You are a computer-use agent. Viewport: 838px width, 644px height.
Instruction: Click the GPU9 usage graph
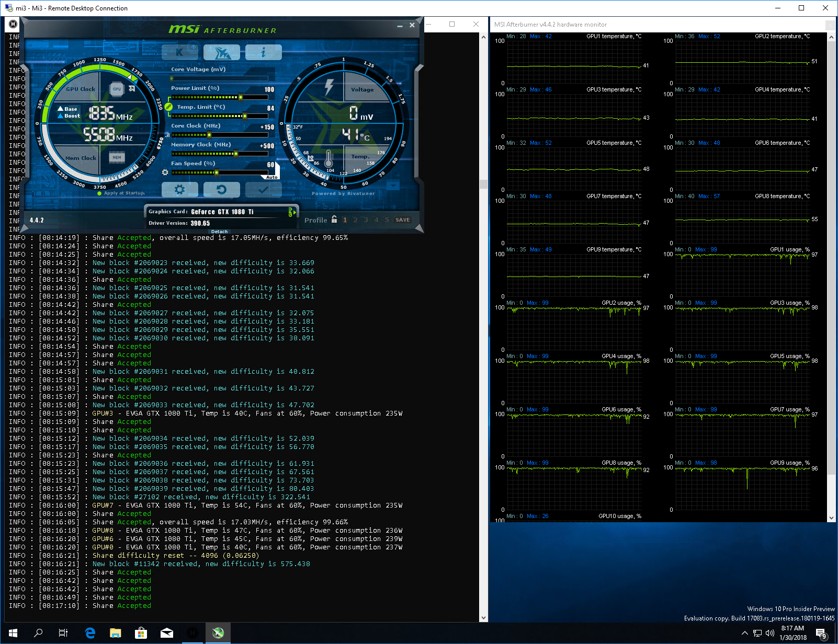pyautogui.click(x=742, y=488)
